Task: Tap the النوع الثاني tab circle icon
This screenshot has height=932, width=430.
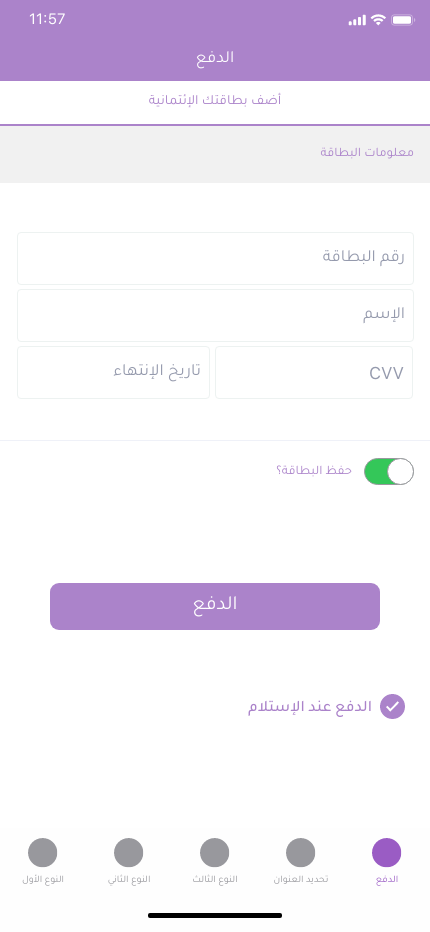Action: pos(128,852)
